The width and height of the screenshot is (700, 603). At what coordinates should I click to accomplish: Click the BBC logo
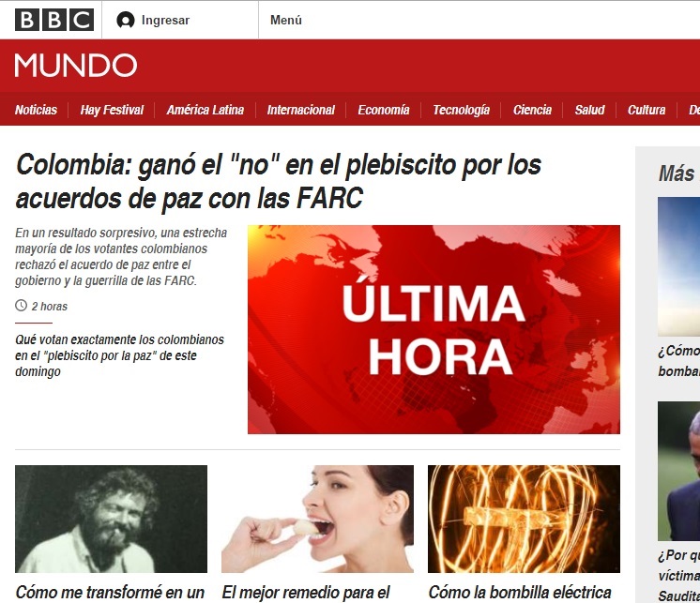(54, 20)
